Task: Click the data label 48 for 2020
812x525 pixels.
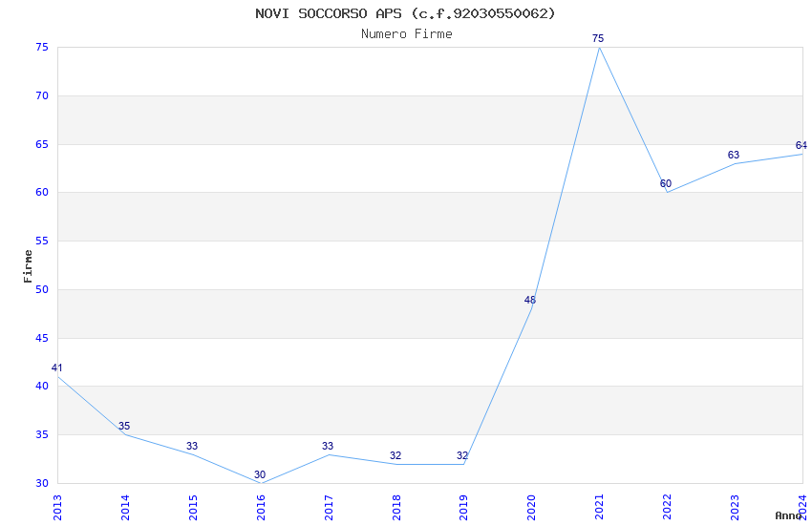Action: 530,300
